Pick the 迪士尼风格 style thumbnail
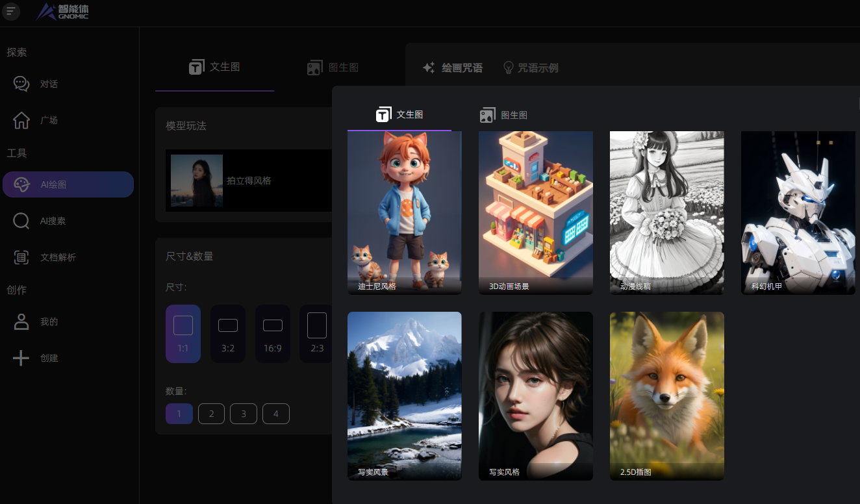Image resolution: width=860 pixels, height=504 pixels. tap(404, 212)
